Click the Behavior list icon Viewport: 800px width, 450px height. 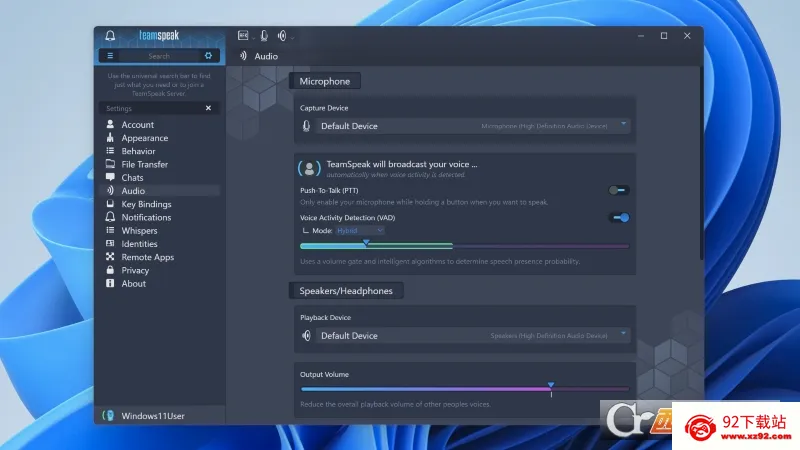click(110, 151)
